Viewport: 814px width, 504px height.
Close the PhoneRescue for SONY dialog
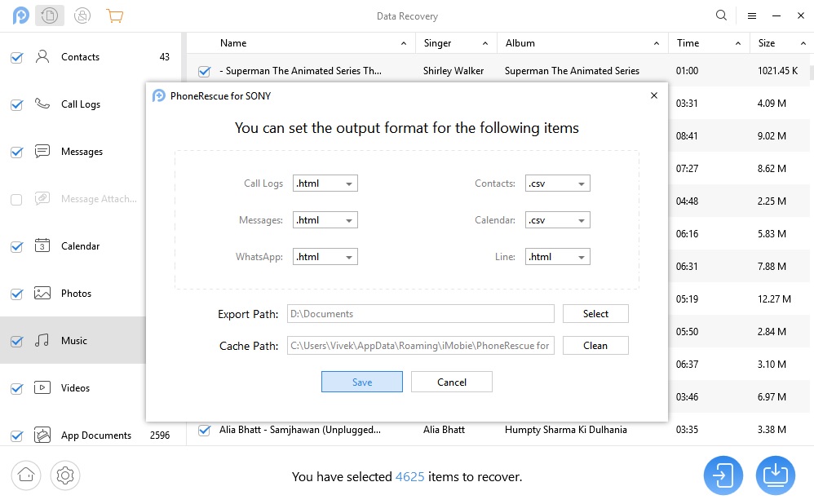coord(654,95)
